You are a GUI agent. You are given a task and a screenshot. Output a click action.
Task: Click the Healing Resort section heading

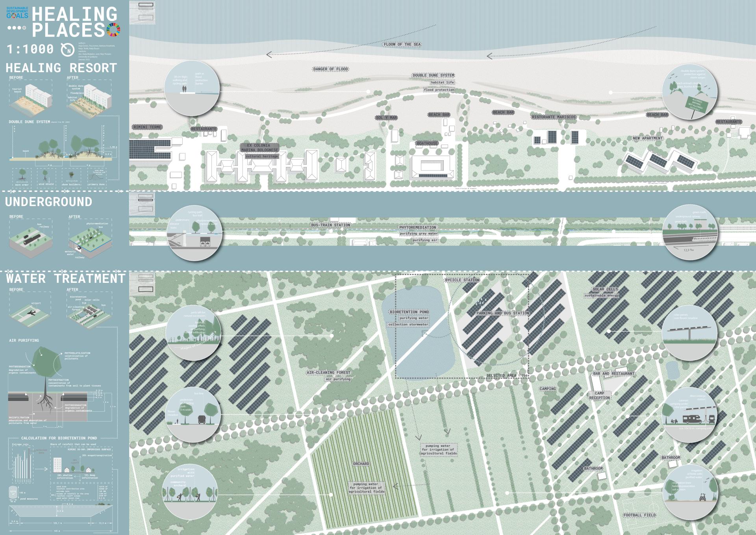[x=61, y=68]
